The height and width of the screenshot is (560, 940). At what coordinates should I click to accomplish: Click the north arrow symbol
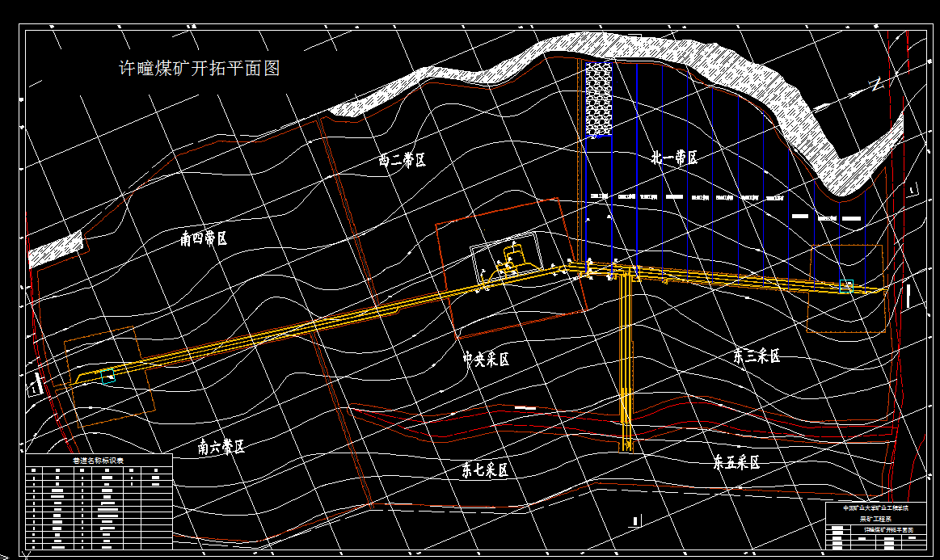pos(849,96)
